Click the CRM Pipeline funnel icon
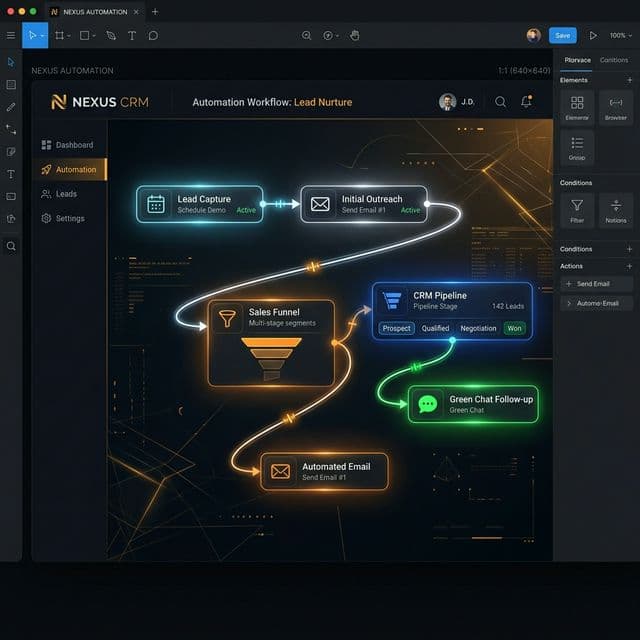The height and width of the screenshot is (640, 640). point(392,300)
